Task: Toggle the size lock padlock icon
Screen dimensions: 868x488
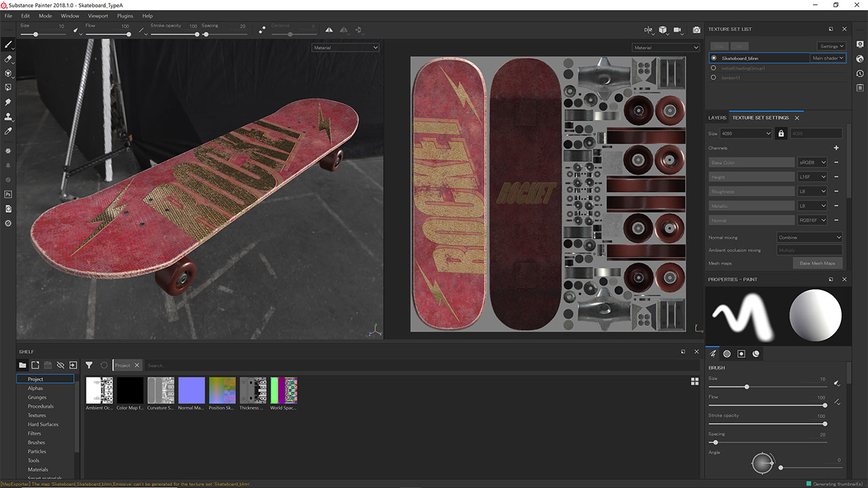Action: point(781,134)
